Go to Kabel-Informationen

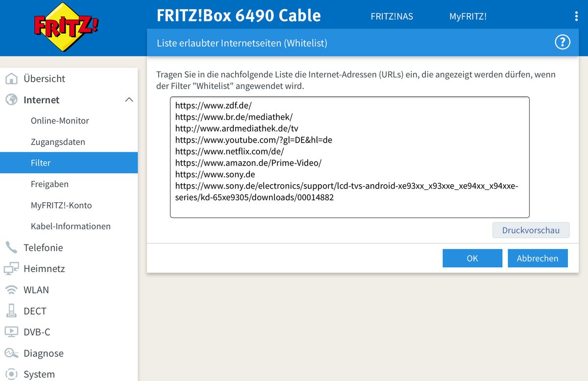71,226
